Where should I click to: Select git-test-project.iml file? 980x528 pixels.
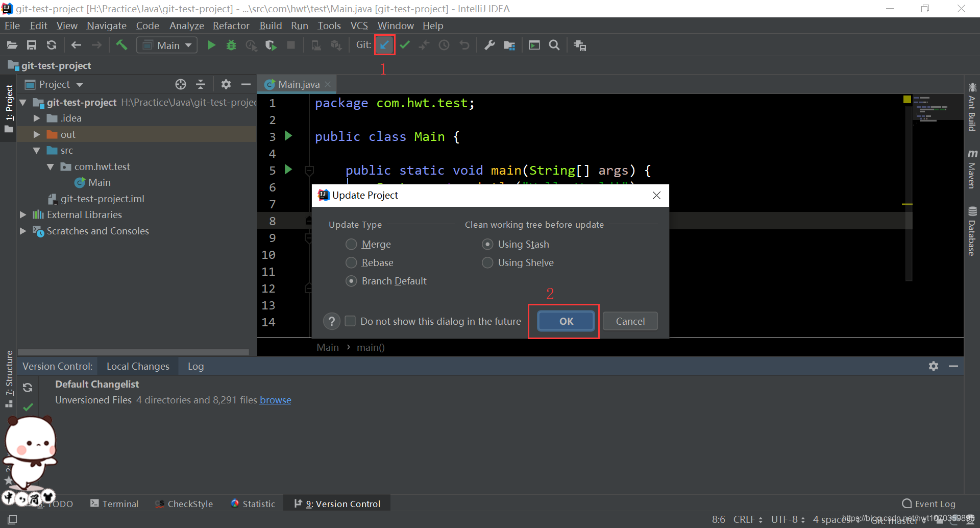(x=96, y=199)
